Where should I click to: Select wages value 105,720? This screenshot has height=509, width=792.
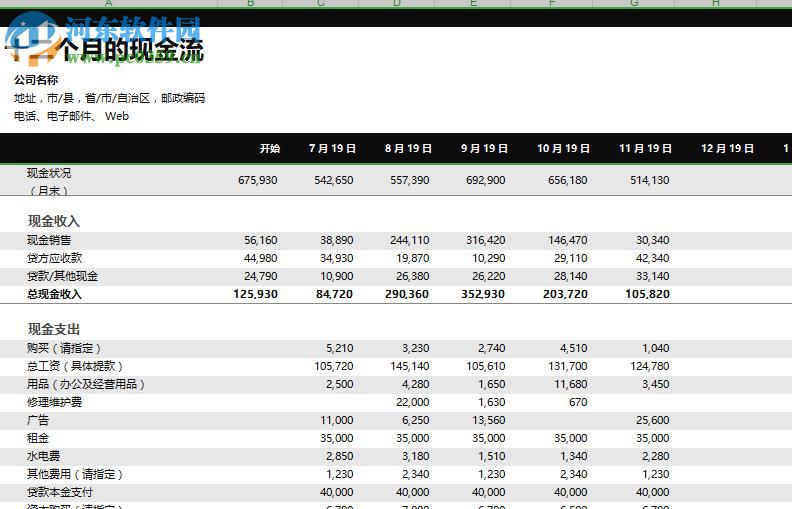tap(333, 367)
